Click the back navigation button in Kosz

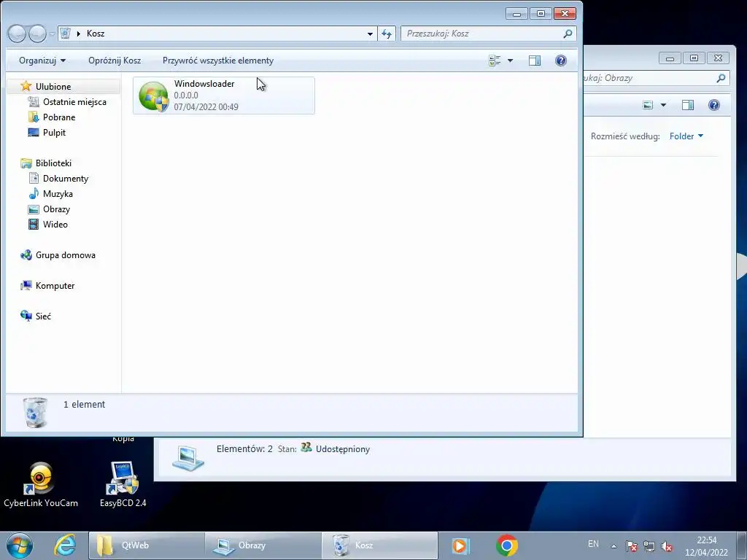click(x=18, y=34)
